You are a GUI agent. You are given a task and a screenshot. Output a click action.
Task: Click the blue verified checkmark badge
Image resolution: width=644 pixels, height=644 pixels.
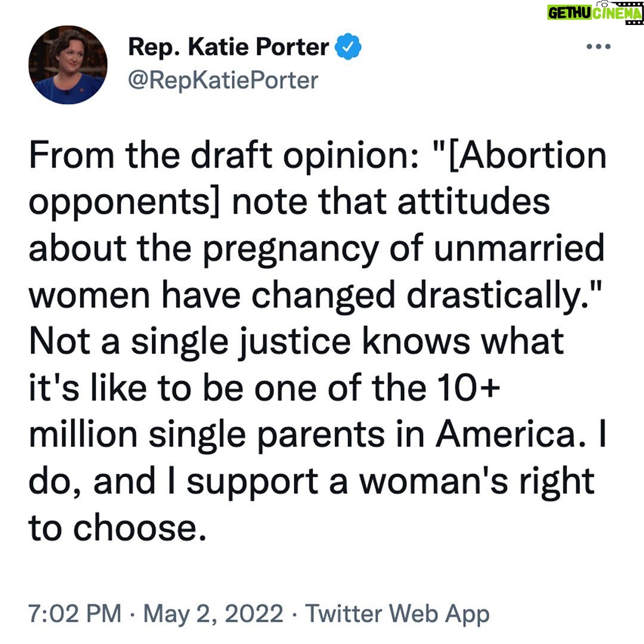pos(348,47)
